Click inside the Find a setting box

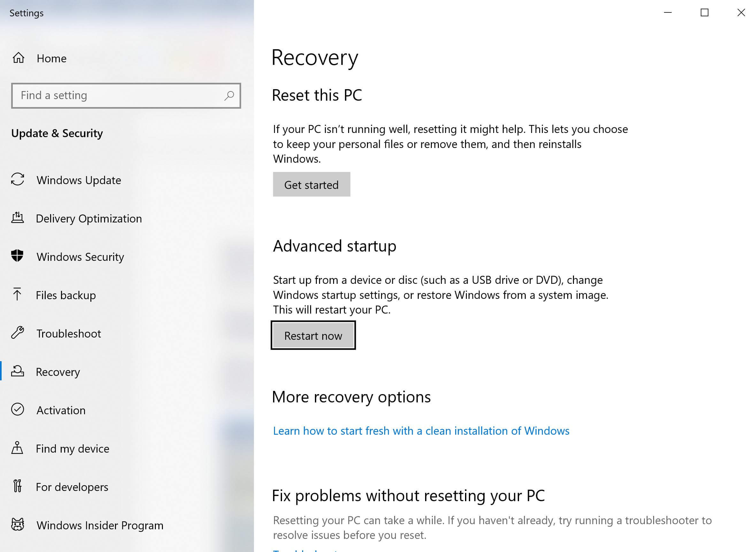(117, 96)
